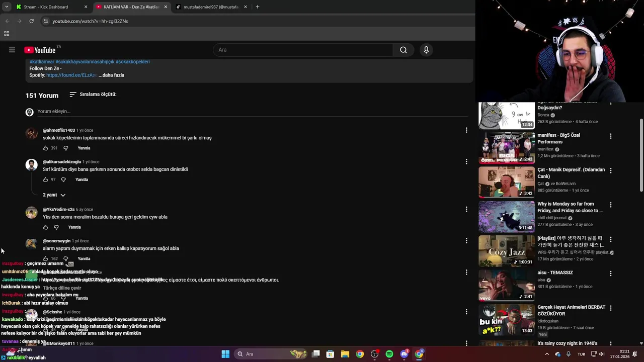Like the @YksYedim-x2s comment
Viewport: 644px width, 362px height.
click(x=45, y=227)
